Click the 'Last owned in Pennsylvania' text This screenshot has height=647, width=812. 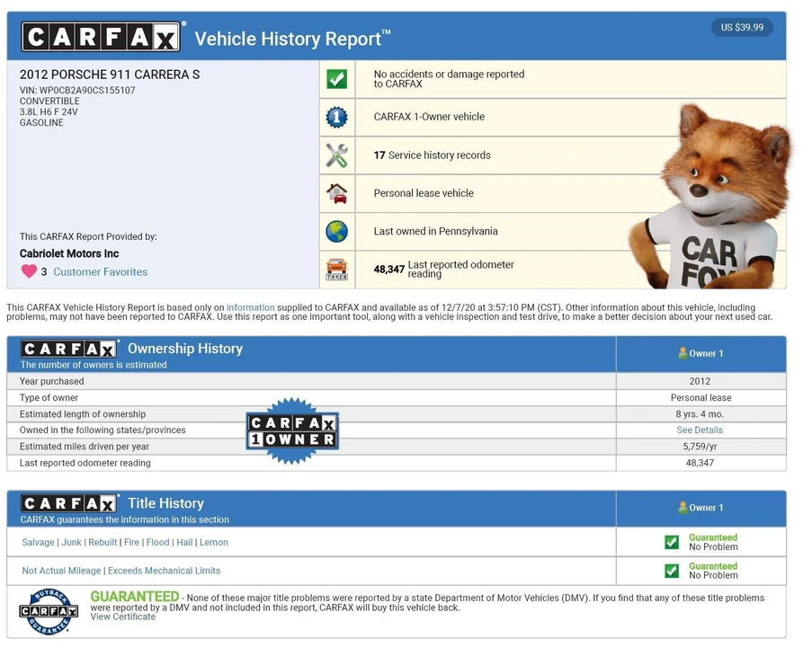[x=435, y=231]
